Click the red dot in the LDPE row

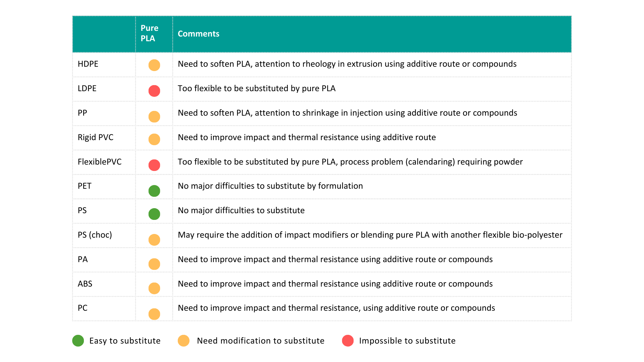(x=154, y=91)
